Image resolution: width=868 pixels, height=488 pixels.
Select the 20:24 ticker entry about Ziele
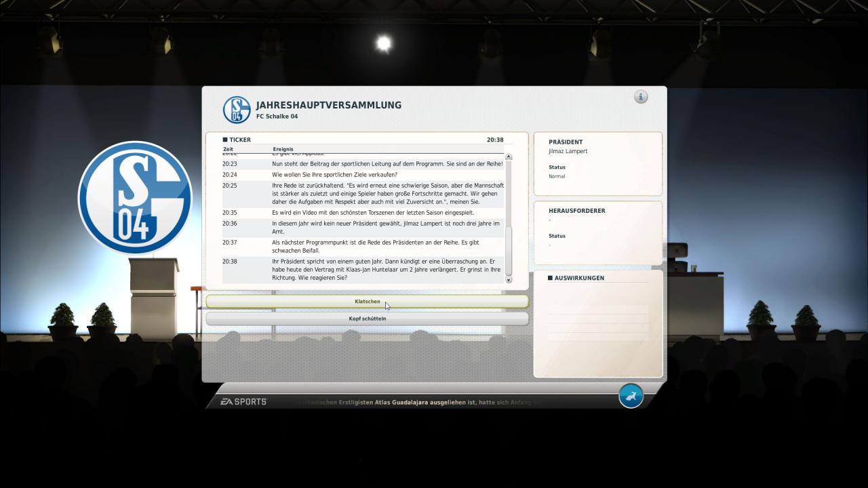(363, 175)
